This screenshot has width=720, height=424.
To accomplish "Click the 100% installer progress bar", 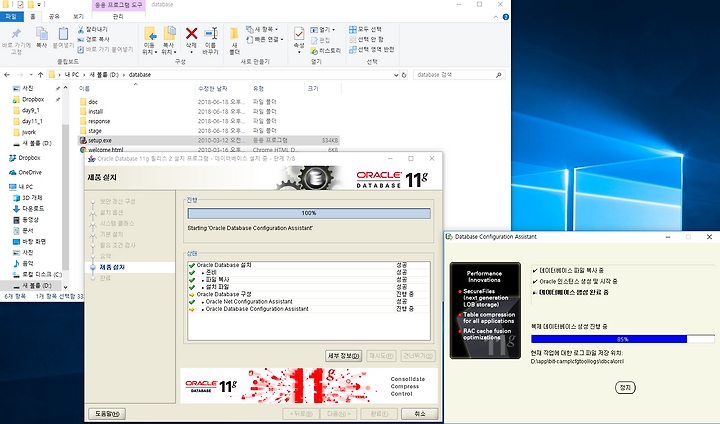I will click(309, 213).
